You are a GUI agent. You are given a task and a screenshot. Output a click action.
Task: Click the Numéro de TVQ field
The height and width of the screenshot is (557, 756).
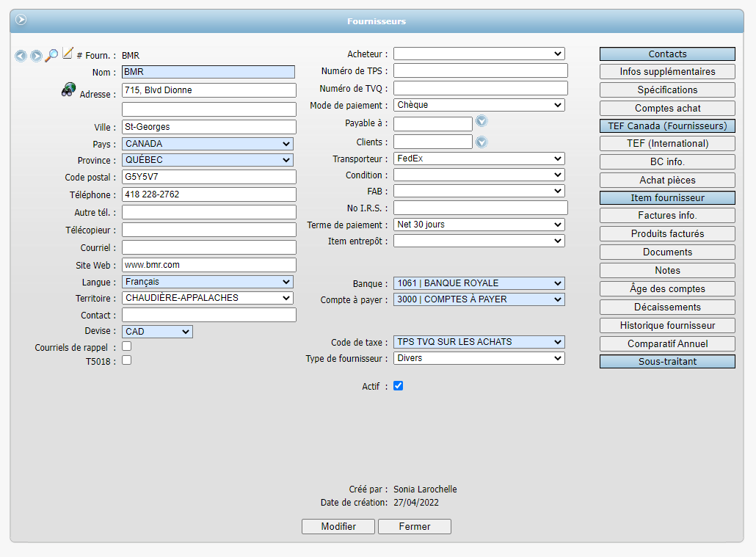(481, 88)
